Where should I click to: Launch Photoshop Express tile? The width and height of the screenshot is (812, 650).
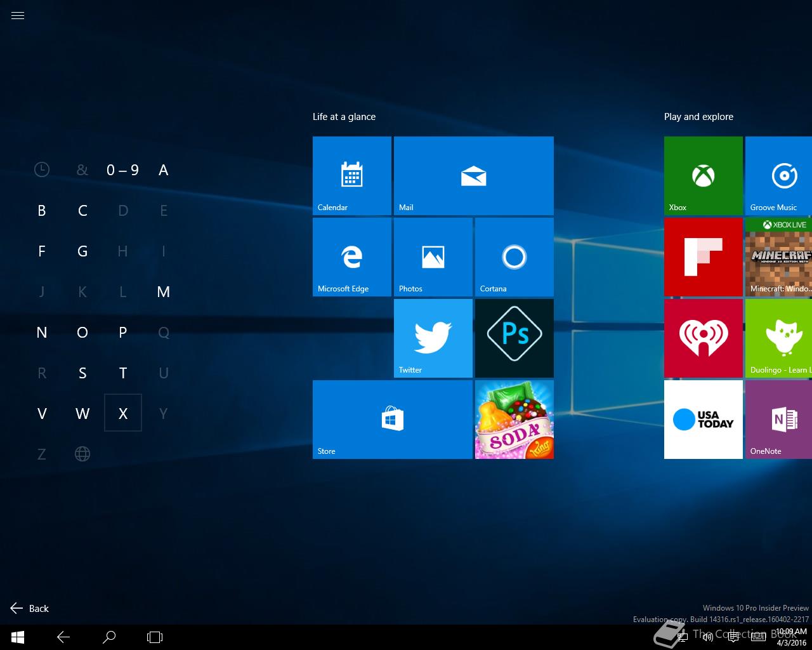514,338
